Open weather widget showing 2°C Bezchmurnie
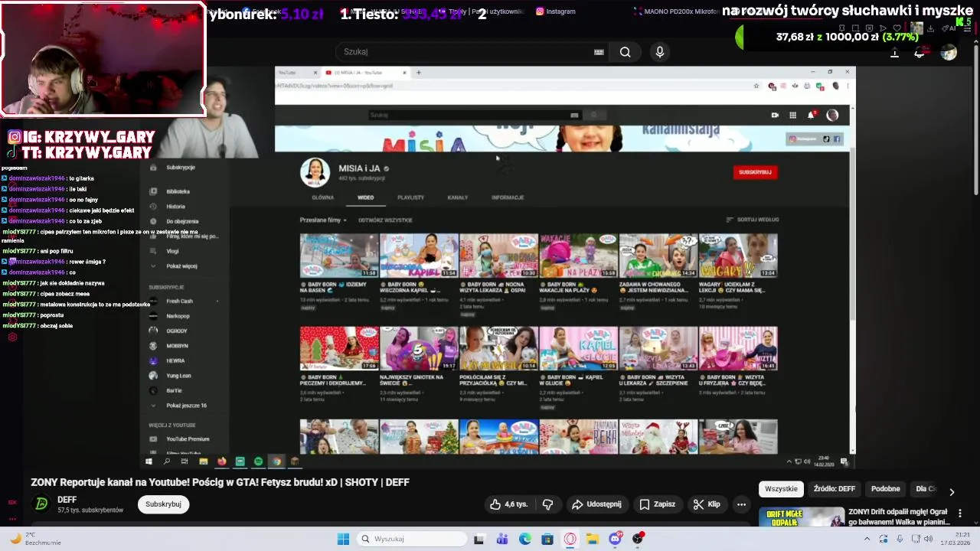This screenshot has height=551, width=980. pos(34,539)
